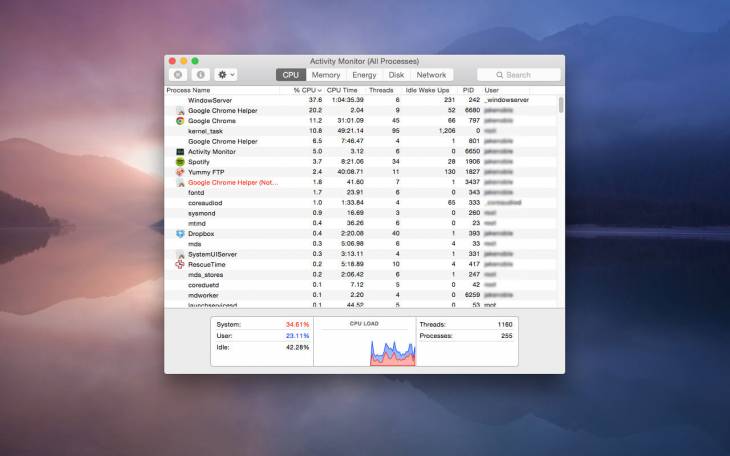The width and height of the screenshot is (730, 456).
Task: Sort by the Threads column header
Action: coord(381,90)
